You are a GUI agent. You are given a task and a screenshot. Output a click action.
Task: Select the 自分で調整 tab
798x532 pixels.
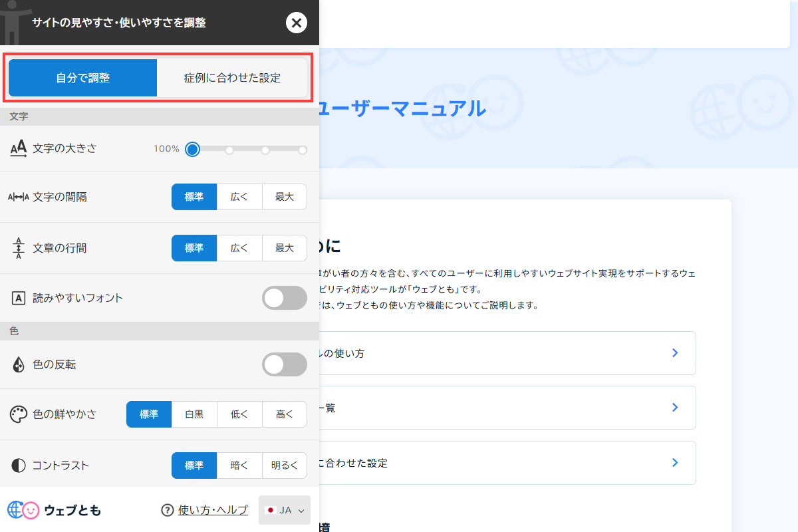click(82, 78)
